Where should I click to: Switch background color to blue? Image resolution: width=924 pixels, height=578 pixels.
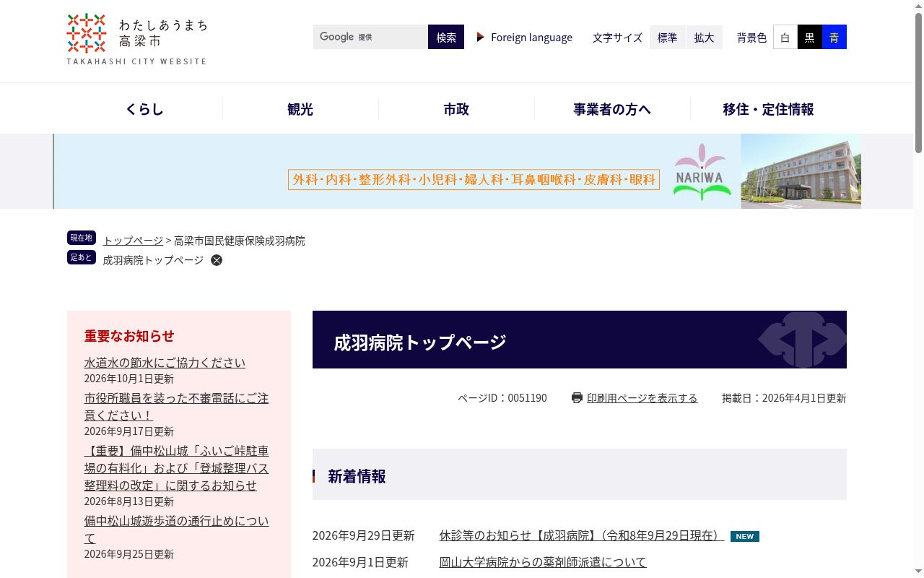(x=834, y=37)
